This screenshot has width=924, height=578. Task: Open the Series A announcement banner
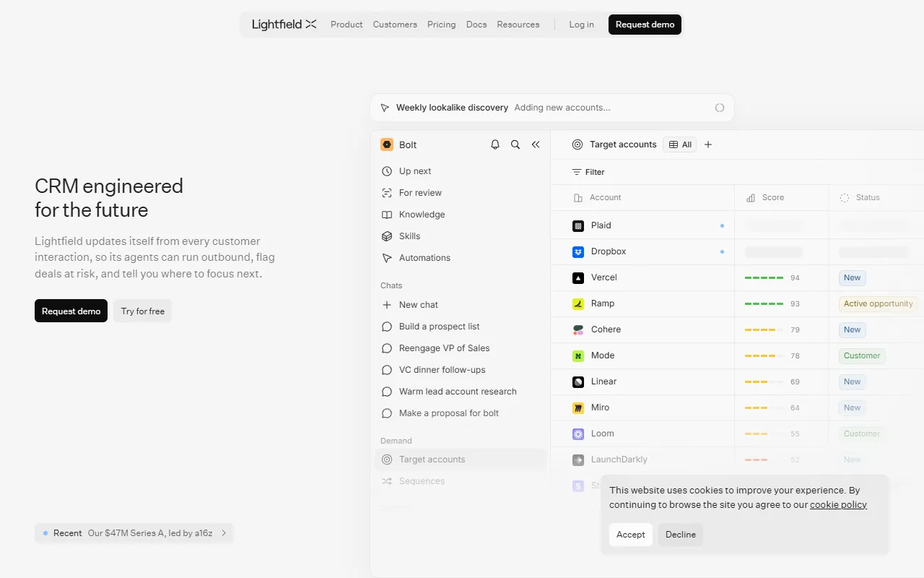(x=134, y=533)
